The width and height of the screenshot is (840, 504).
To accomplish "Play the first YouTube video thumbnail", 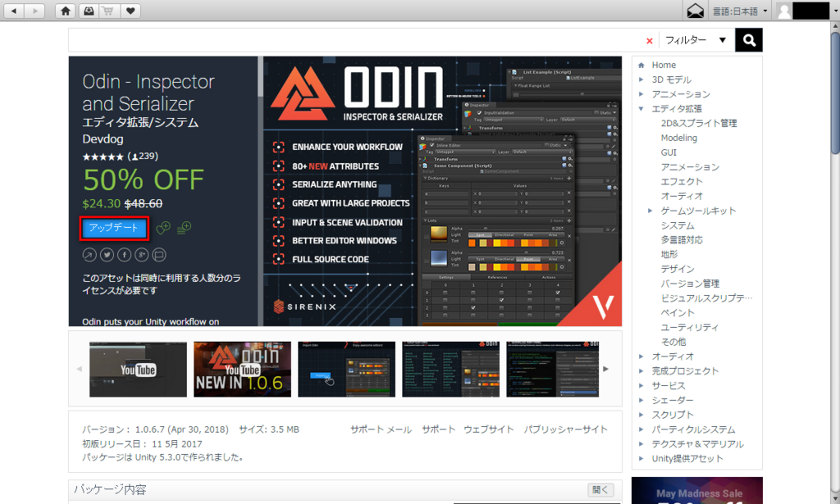I will pos(138,369).
